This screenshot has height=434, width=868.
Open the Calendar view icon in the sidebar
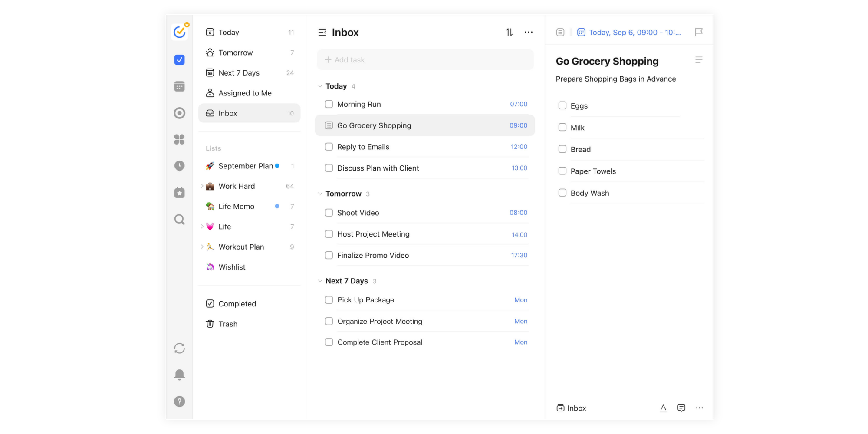(x=180, y=86)
